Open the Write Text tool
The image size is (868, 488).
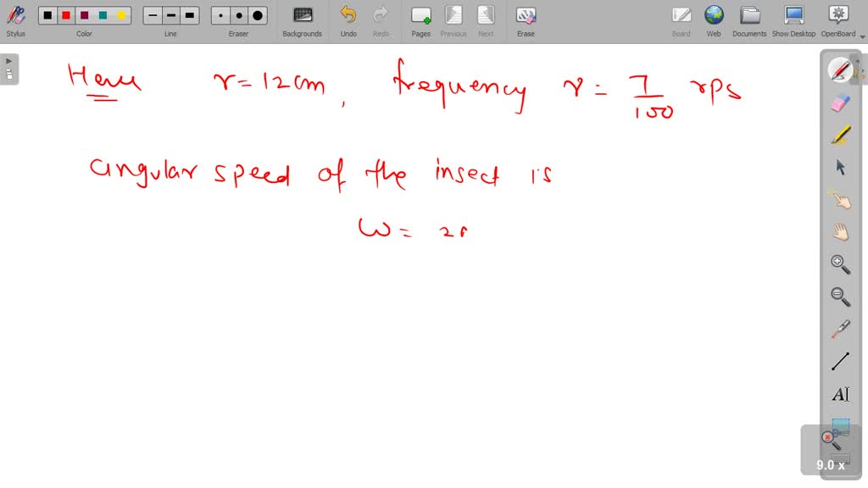(x=838, y=393)
